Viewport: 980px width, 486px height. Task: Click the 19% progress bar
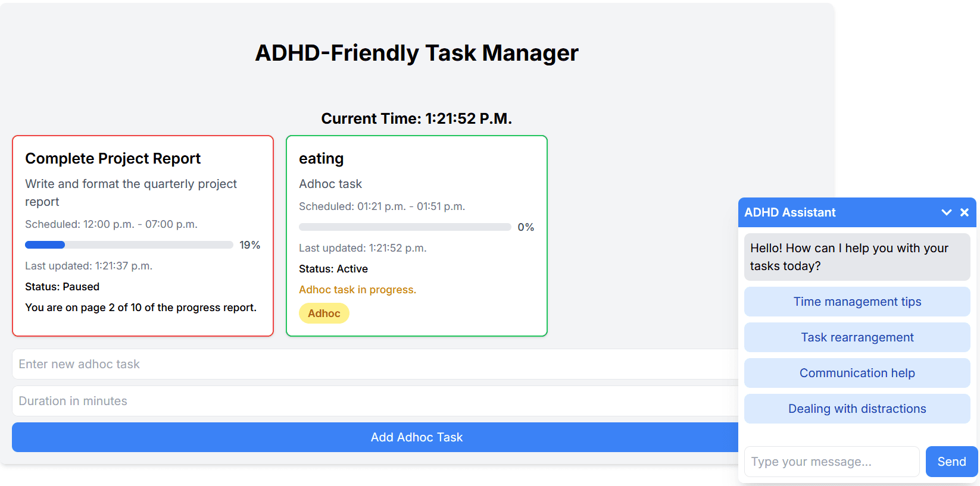(x=129, y=244)
